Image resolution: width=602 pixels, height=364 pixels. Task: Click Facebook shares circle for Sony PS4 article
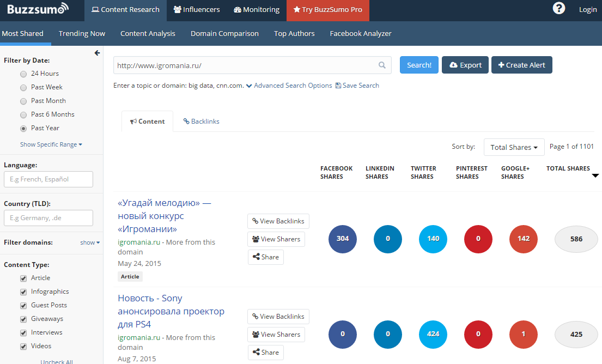coord(343,334)
